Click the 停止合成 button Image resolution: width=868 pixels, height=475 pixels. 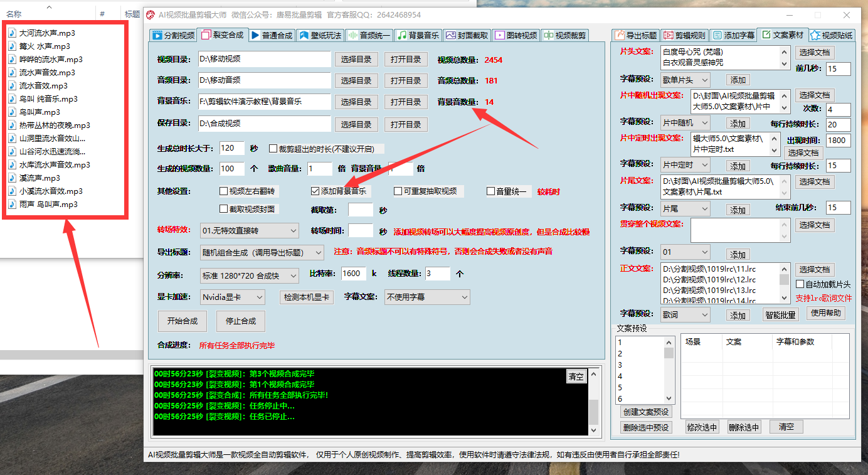(241, 321)
